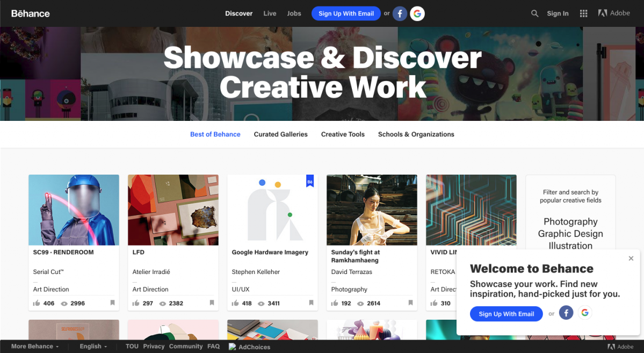
Task: Filter by Photography creative field
Action: point(570,221)
